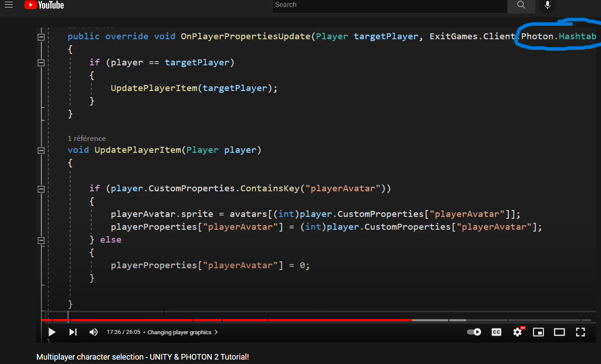Image resolution: width=601 pixels, height=364 pixels.
Task: Go to YouTube home via logo
Action: coord(44,5)
